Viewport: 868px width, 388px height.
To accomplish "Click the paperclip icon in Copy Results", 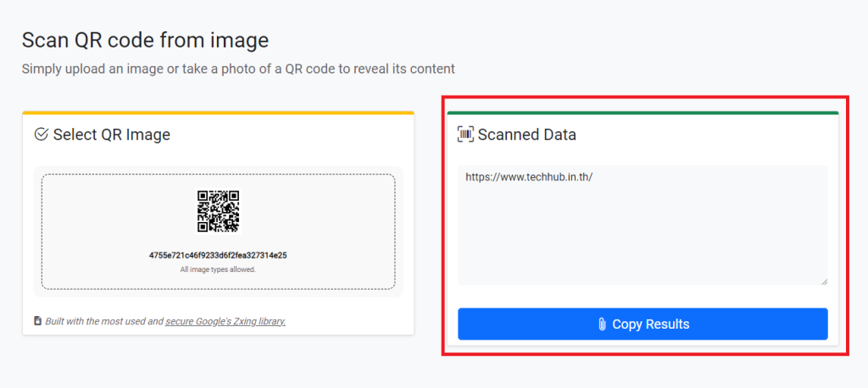I will click(x=601, y=324).
